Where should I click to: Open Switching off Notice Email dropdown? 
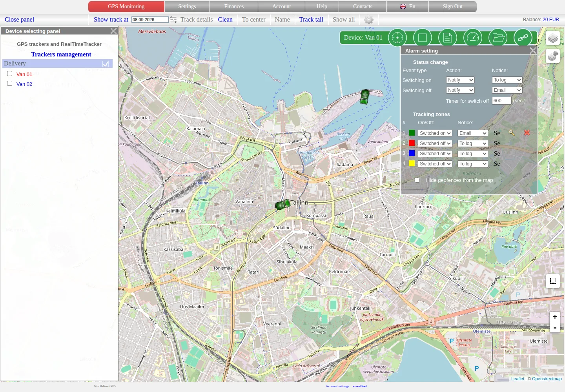coord(507,90)
